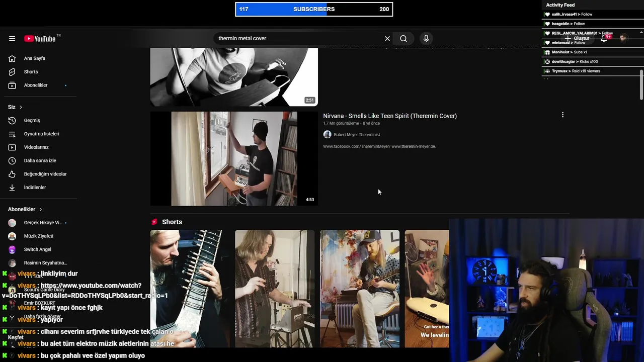This screenshot has width=644, height=362.
Task: Click the 'Trymusx > Raid x19 viewers' entry
Action: 576,71
